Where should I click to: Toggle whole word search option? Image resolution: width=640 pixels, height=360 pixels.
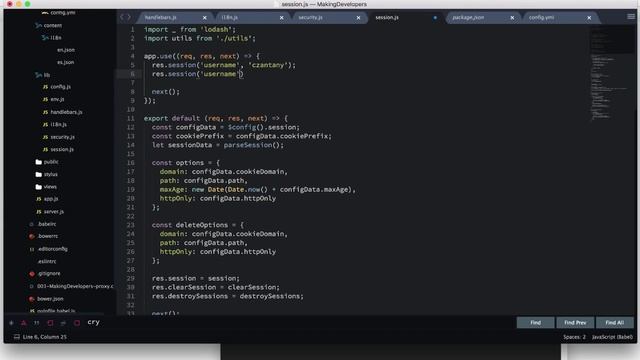37,322
